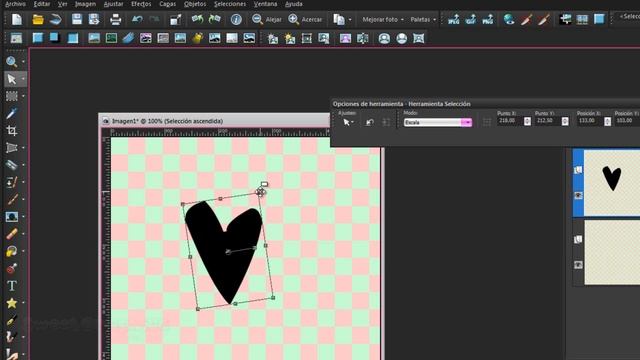Open the Selecciones menu

(x=230, y=4)
